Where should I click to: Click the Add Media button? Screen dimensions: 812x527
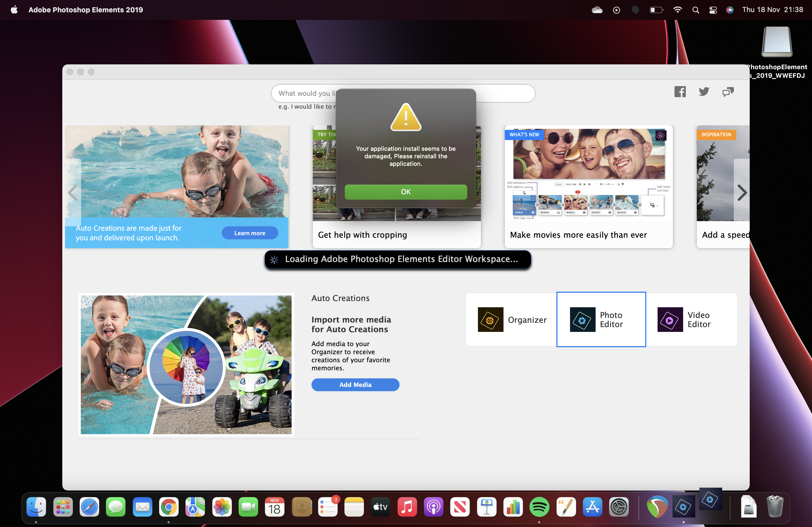tap(355, 385)
